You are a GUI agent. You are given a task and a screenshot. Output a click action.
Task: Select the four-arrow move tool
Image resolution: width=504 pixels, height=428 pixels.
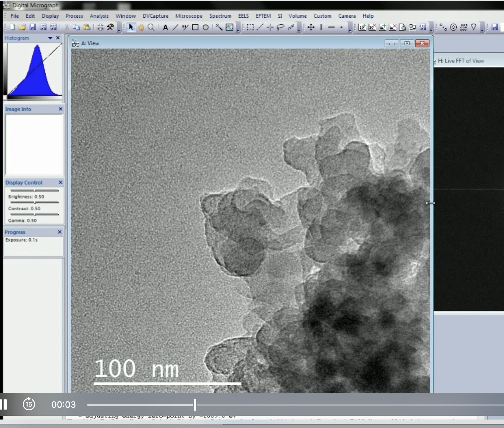pos(311,27)
